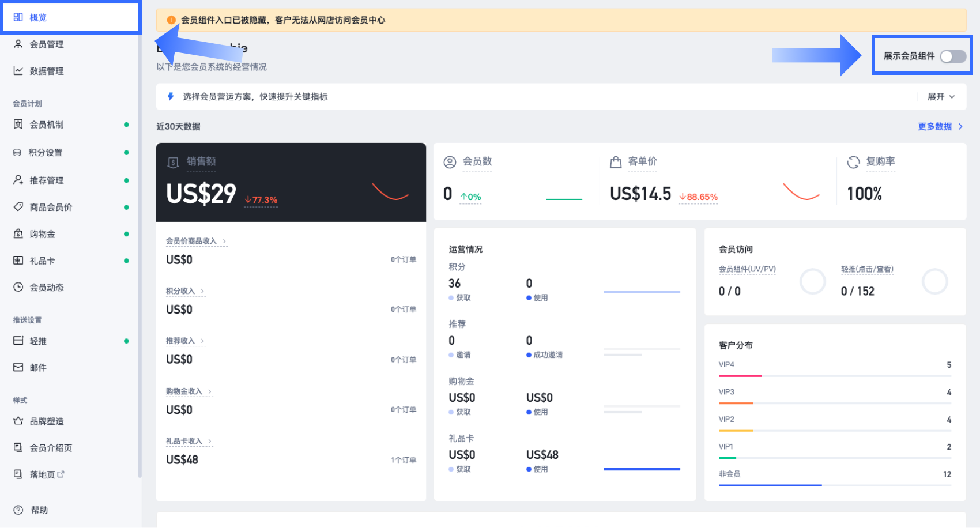The width and height of the screenshot is (980, 528).
Task: Open 会员价商品收入 chevron arrow
Action: tap(224, 242)
